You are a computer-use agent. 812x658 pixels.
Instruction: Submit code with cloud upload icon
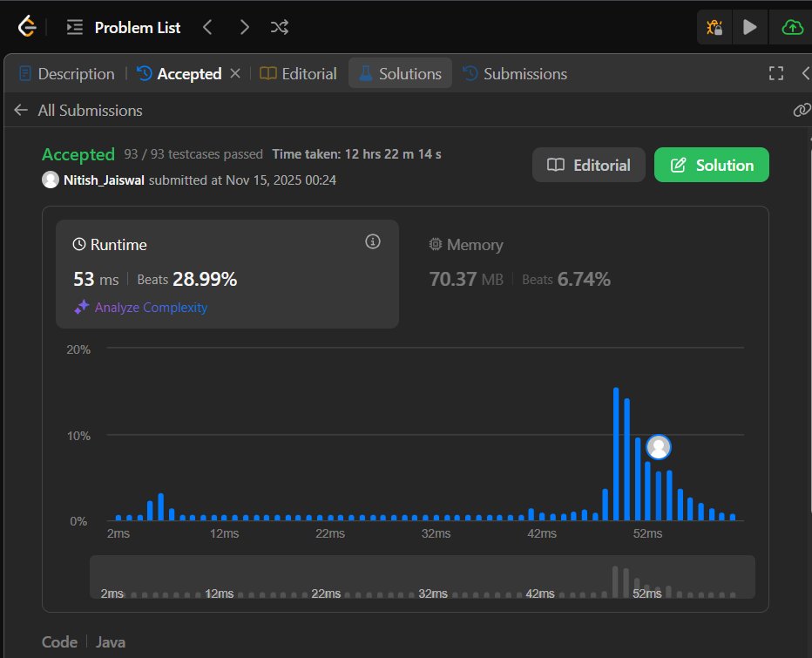(x=792, y=27)
